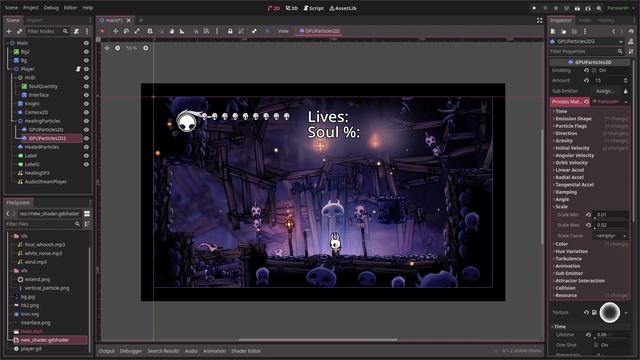This screenshot has height=360, width=640.
Task: Click the Run Current Scene clapper icon
Action: pos(577,8)
